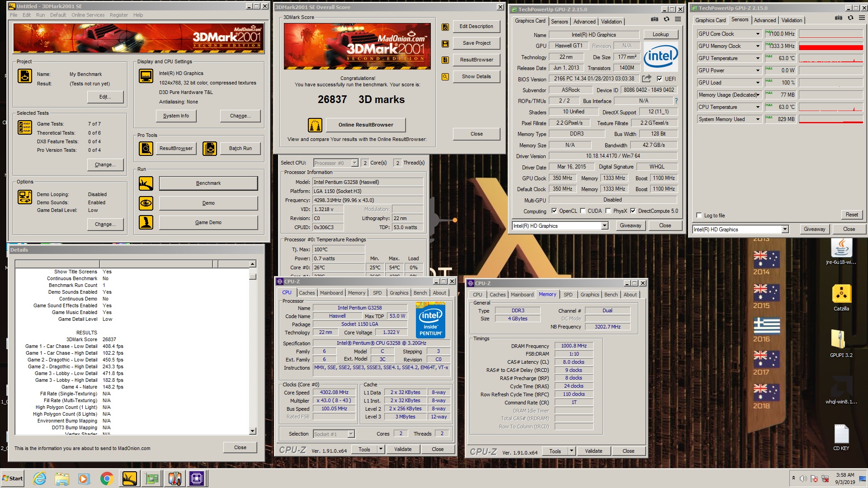Click the Save Project floppy icon
868x488 pixels.
445,44
